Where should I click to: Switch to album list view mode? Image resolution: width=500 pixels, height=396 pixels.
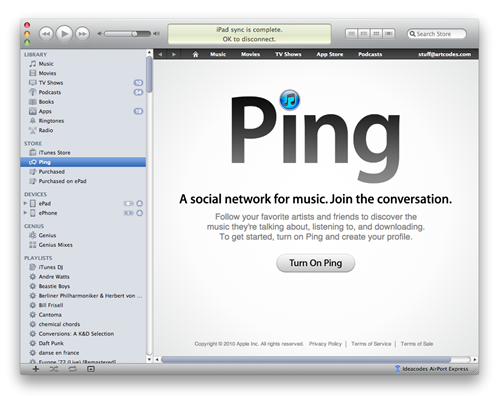364,34
